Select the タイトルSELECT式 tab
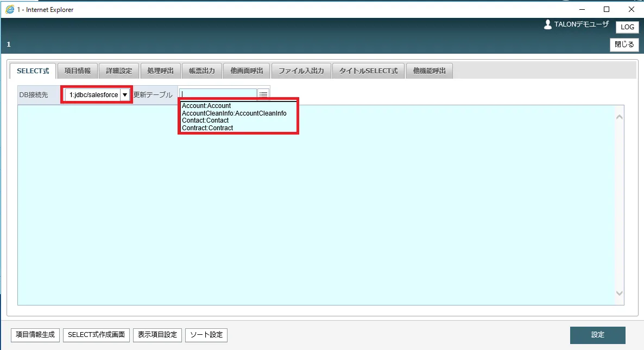The height and width of the screenshot is (350, 644). point(368,71)
